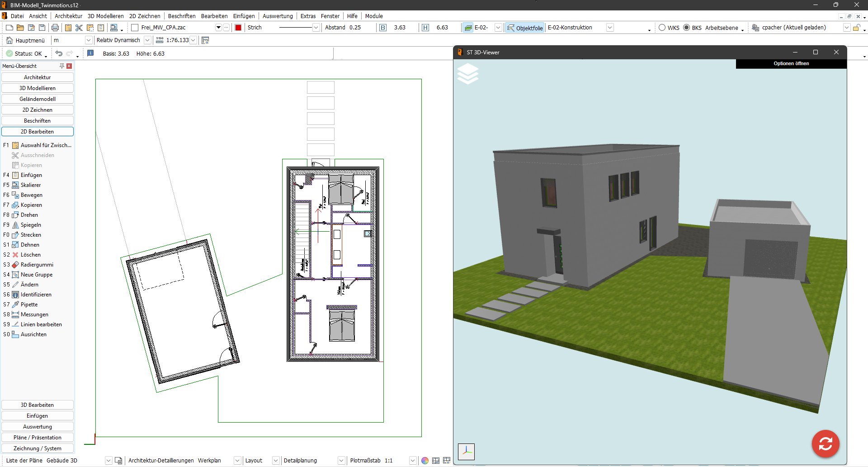Open the Architektur menu in menu bar
This screenshot has height=467, width=868.
[x=68, y=16]
